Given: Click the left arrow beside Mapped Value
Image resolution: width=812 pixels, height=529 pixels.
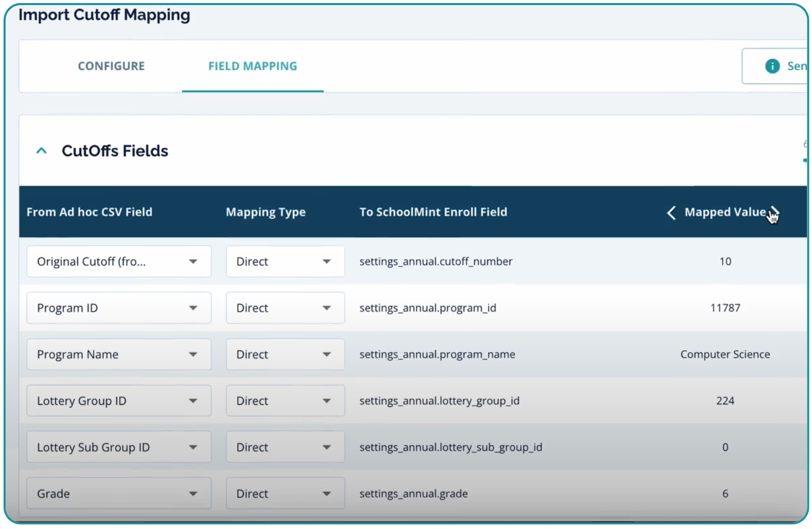Looking at the screenshot, I should (671, 212).
